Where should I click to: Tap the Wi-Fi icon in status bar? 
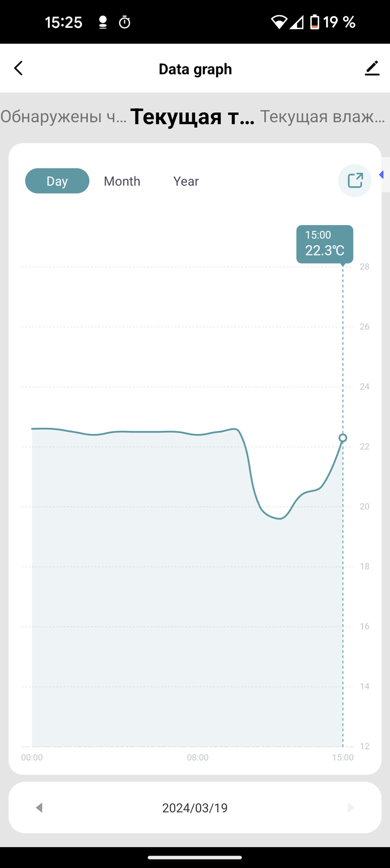pos(278,22)
